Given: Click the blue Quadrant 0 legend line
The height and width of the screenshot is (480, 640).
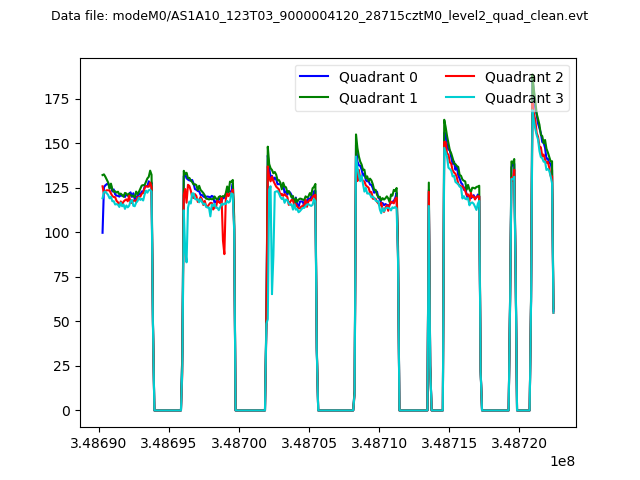Looking at the screenshot, I should coord(316,77).
